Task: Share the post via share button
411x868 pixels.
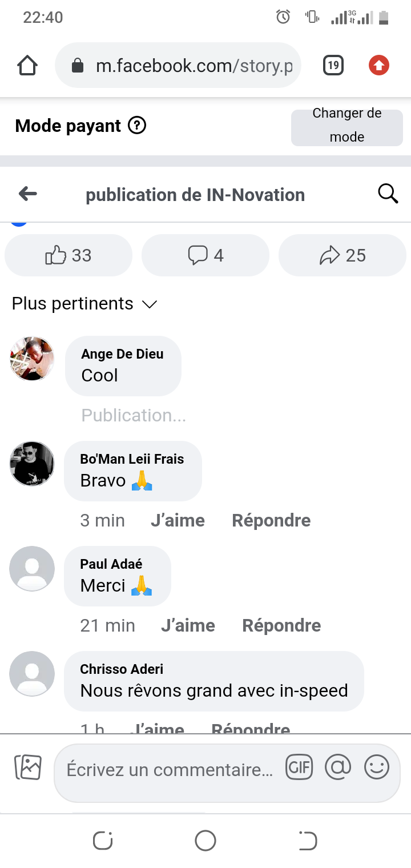Action: [x=342, y=255]
